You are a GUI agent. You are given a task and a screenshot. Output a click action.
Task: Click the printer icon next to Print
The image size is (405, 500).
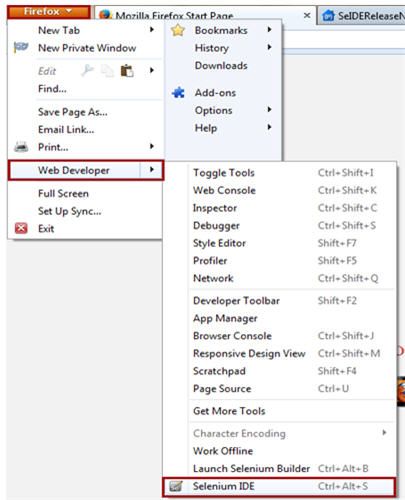[x=21, y=146]
